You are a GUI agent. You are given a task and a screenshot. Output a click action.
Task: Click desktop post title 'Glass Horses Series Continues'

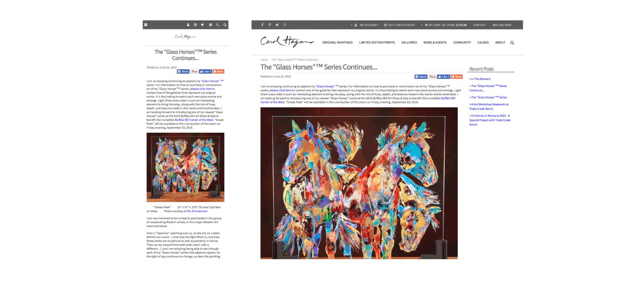[x=319, y=67]
